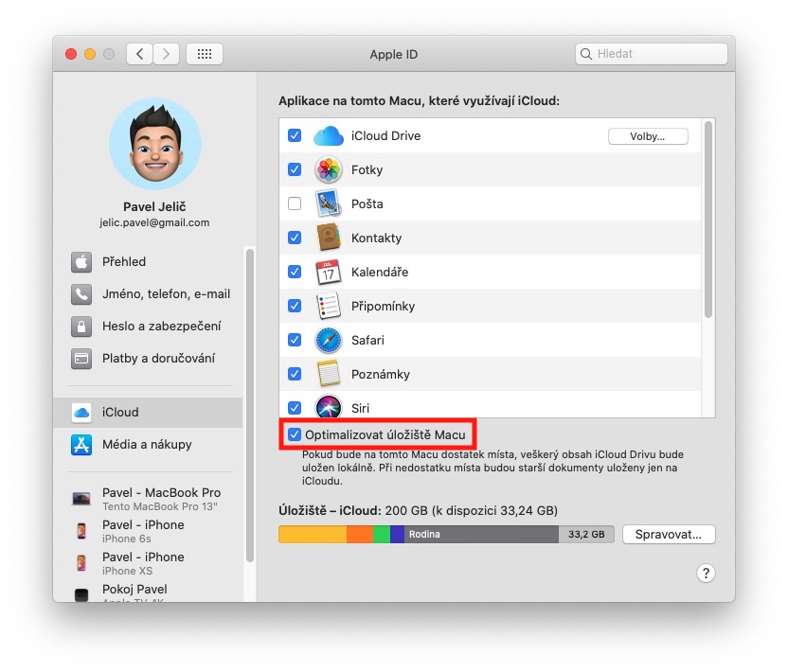
Task: Click the Hledat search field
Action: [652, 54]
